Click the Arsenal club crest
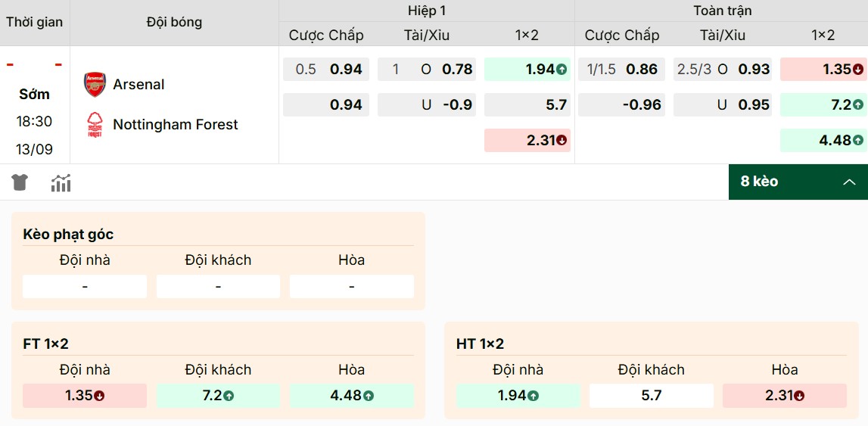This screenshot has width=868, height=426. click(x=95, y=84)
